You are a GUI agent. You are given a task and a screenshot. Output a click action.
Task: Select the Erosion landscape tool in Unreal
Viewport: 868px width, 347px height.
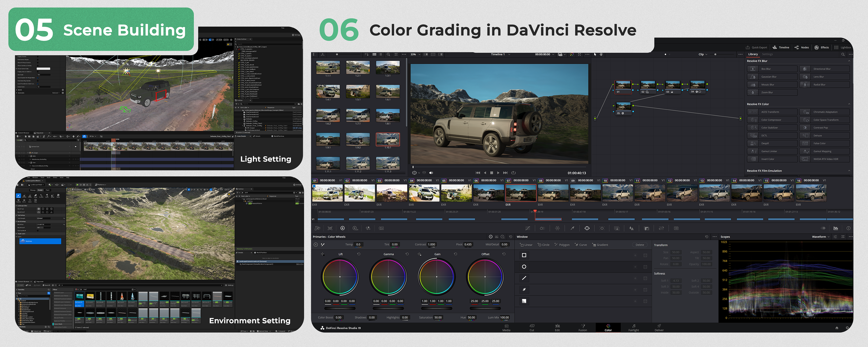click(41, 196)
